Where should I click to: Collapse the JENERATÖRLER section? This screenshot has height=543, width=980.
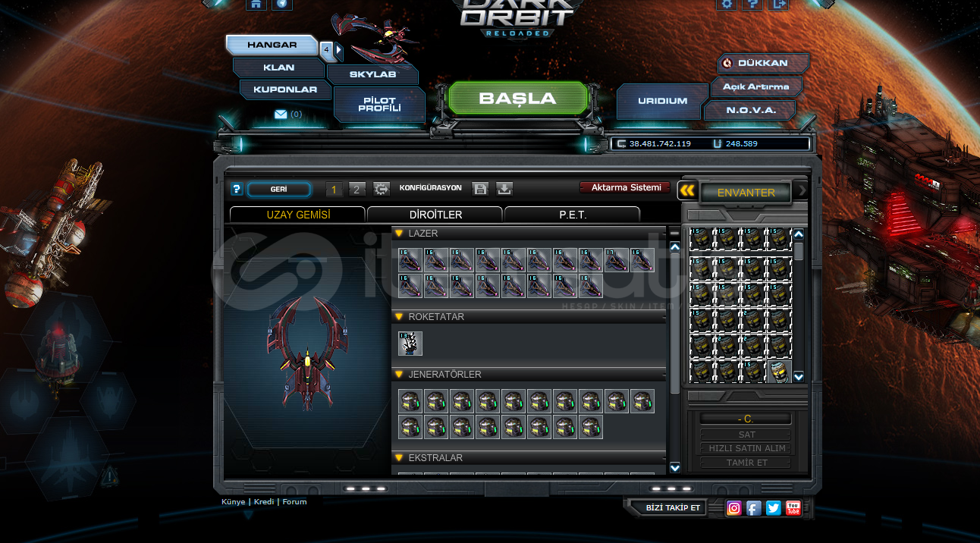click(x=399, y=375)
